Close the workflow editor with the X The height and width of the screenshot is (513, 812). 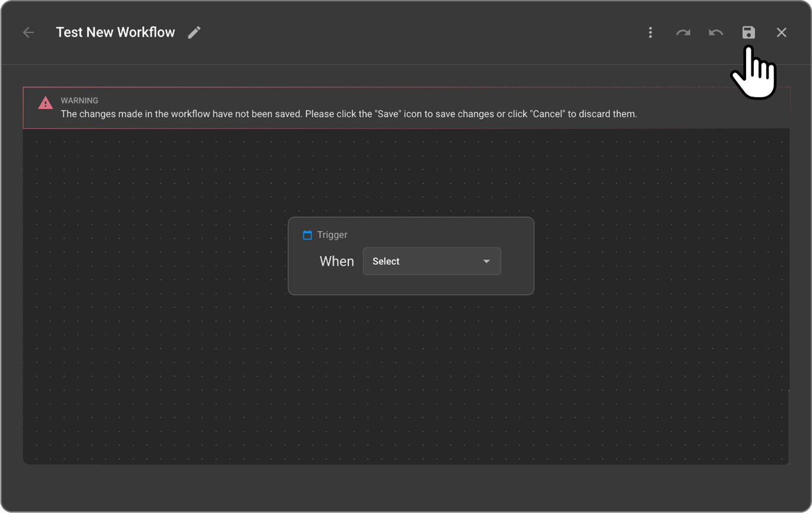[x=781, y=32]
